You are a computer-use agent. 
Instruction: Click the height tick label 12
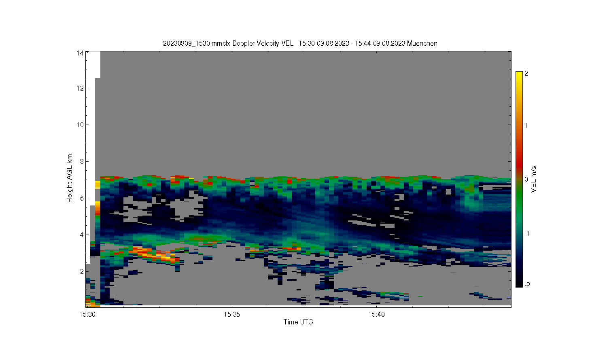[x=80, y=88]
